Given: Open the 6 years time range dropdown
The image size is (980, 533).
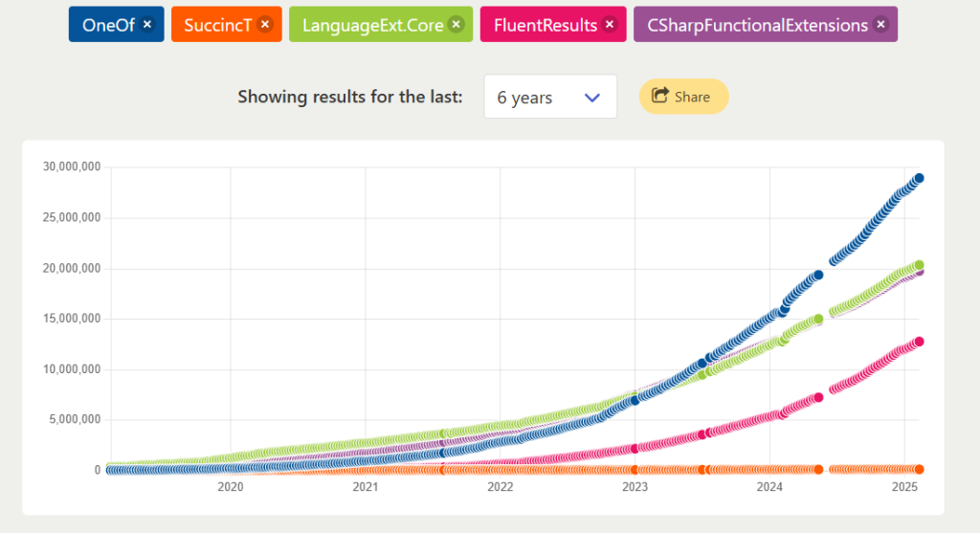Looking at the screenshot, I should [x=550, y=97].
